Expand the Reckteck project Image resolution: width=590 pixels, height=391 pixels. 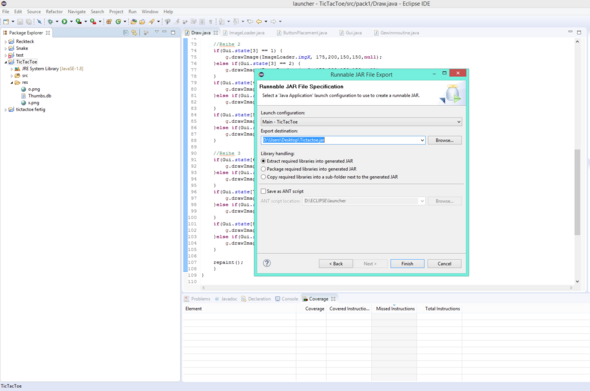tap(6, 42)
